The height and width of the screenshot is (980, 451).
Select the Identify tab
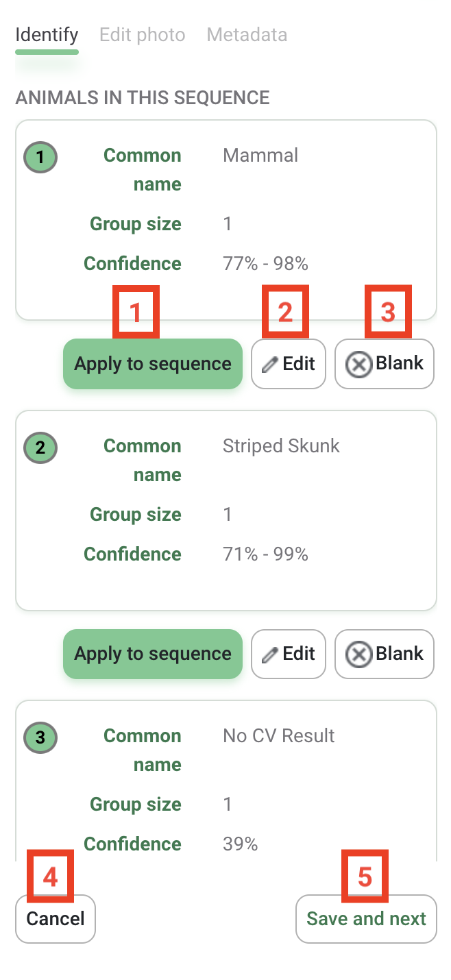[x=47, y=35]
